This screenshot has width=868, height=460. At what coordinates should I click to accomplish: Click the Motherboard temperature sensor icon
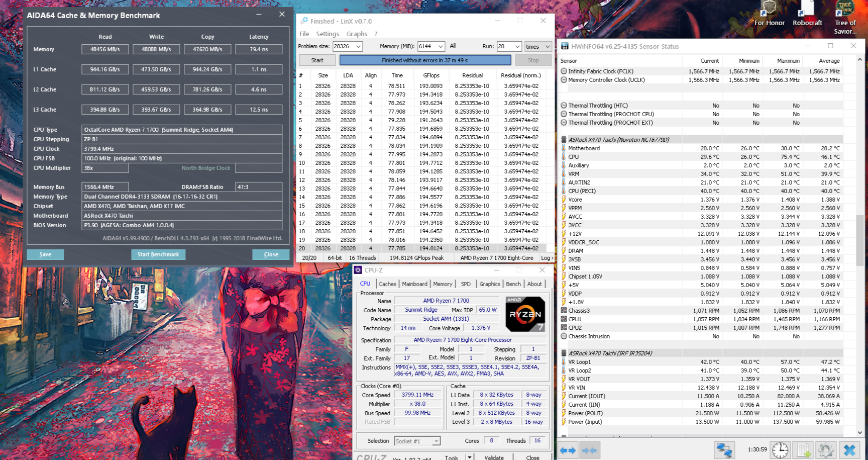564,148
